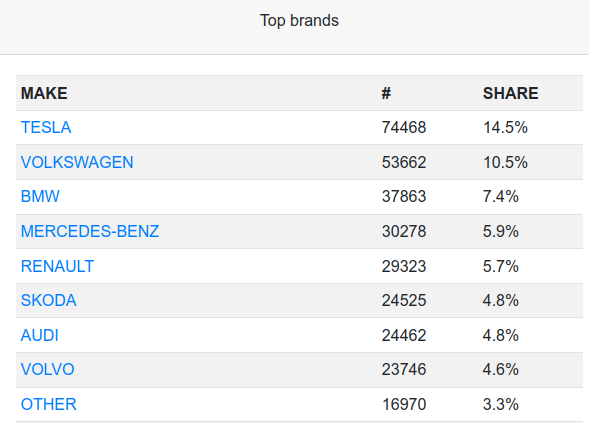Open the TESLA brand link

pos(46,127)
